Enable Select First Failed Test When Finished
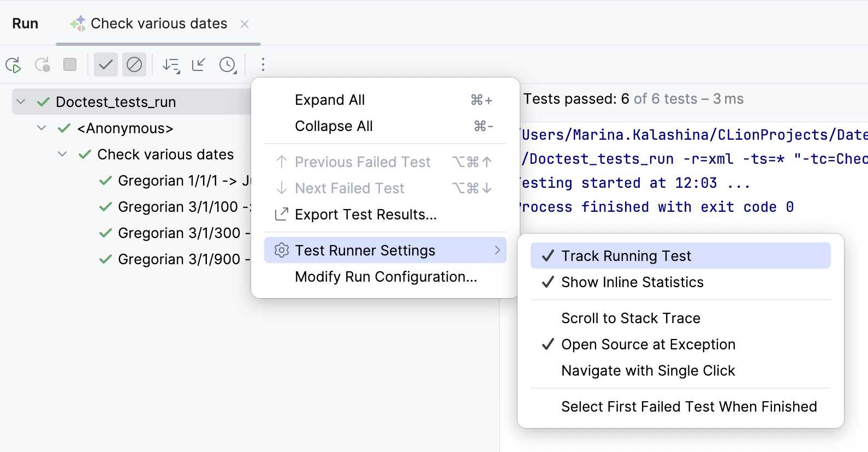This screenshot has width=868, height=452. point(689,406)
